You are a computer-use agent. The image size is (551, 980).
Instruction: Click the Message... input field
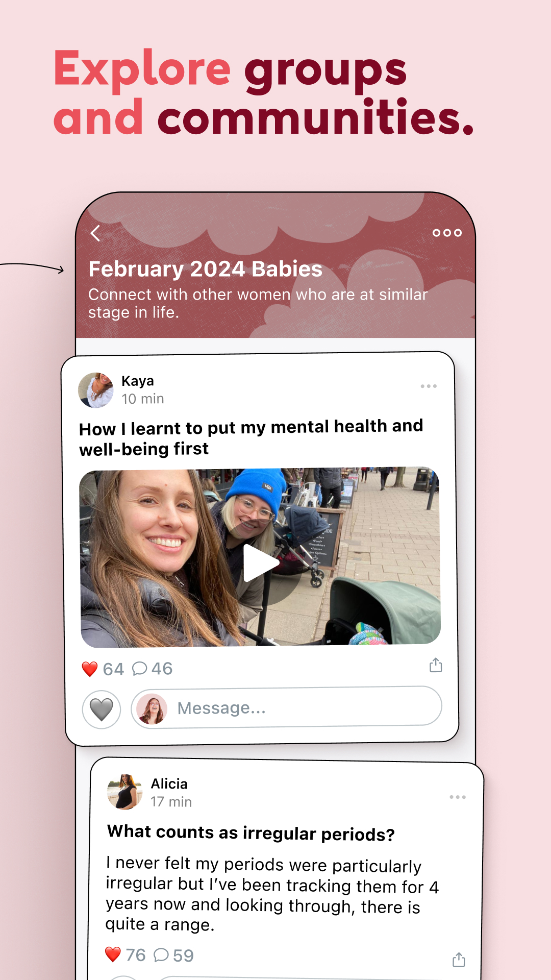coord(287,707)
